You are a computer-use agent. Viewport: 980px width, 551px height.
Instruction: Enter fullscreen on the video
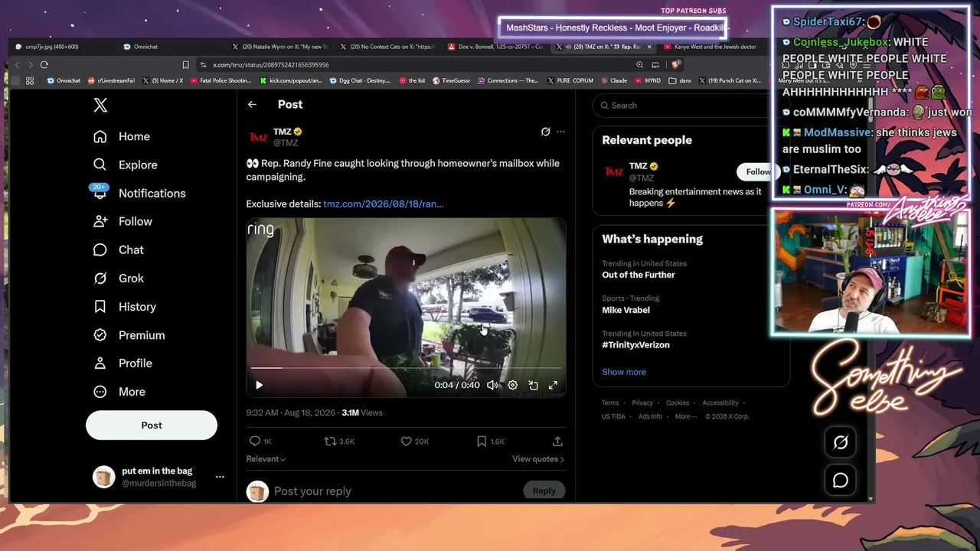[553, 385]
